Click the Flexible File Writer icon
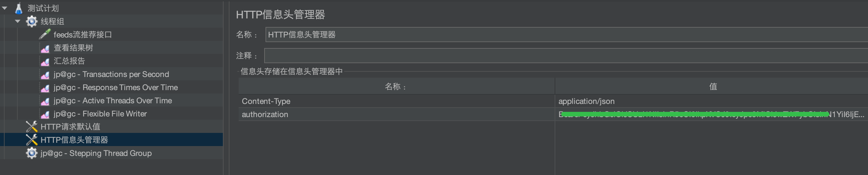 [x=45, y=114]
